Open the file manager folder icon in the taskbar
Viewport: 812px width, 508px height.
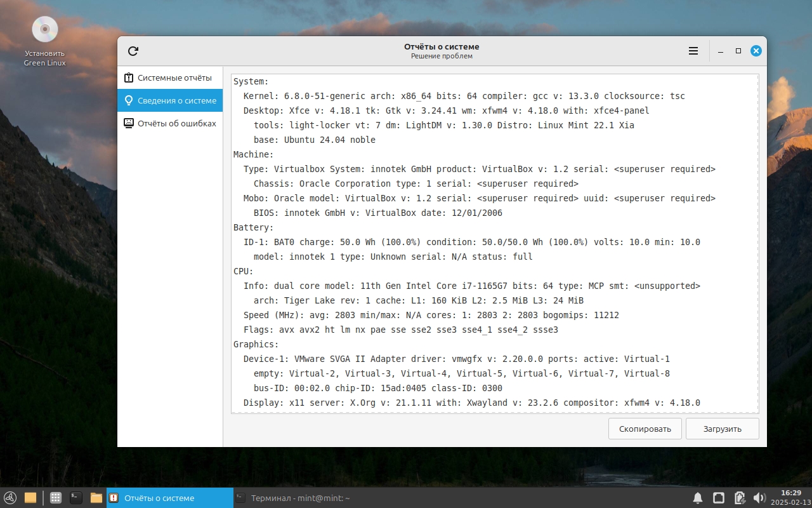coord(96,498)
